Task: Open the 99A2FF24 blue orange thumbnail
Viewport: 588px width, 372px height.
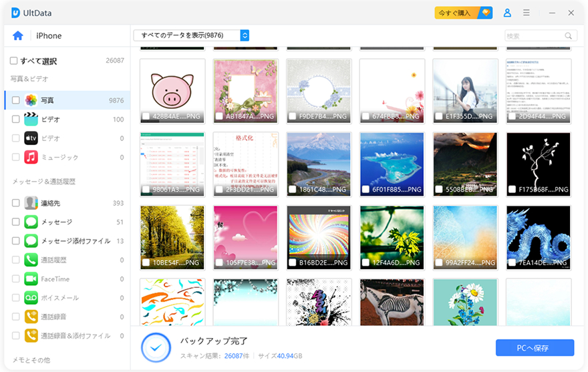Action: (x=465, y=237)
